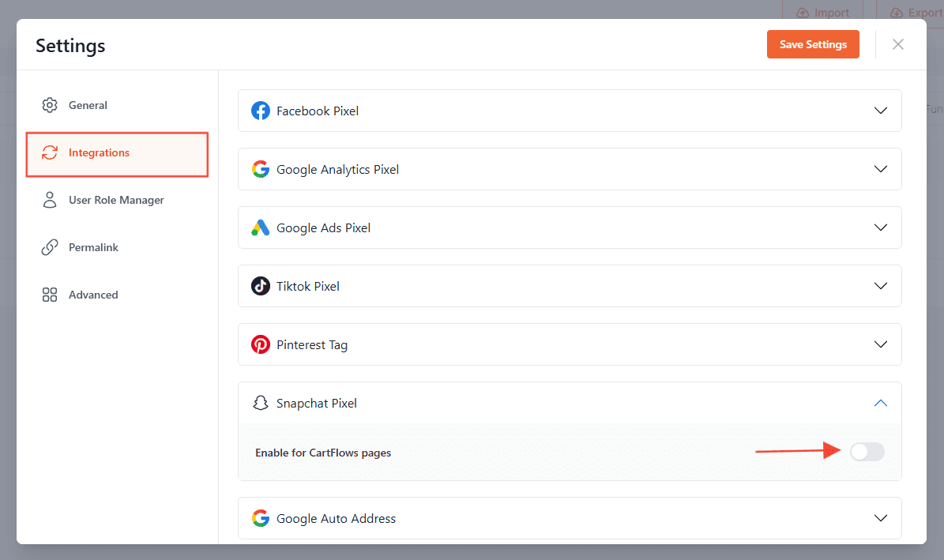Go to the Advanced settings tab
The image size is (944, 560).
pyautogui.click(x=93, y=295)
